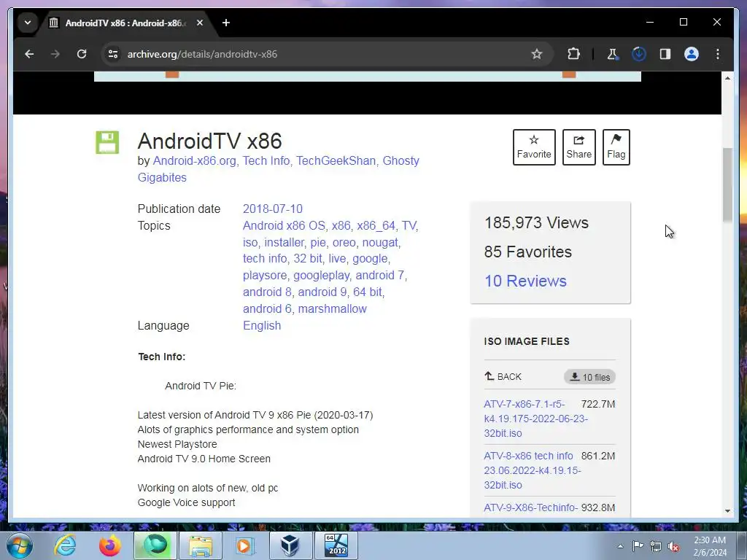Click the network tray icon
This screenshot has height=560, width=747.
[x=656, y=546]
